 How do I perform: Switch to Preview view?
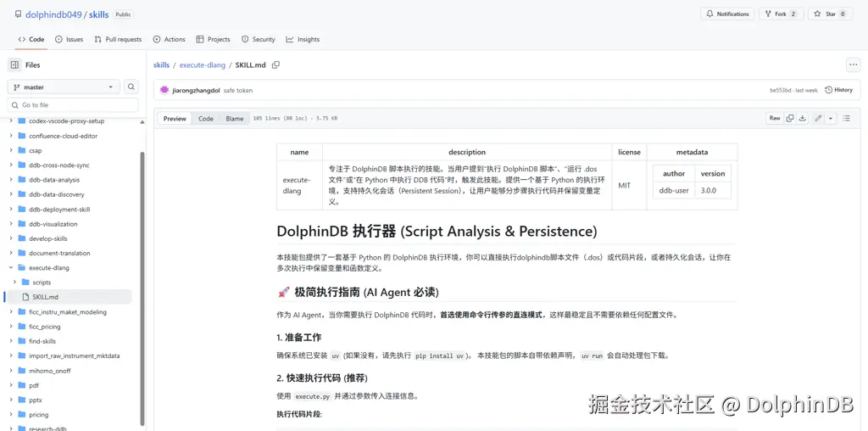[x=175, y=119]
